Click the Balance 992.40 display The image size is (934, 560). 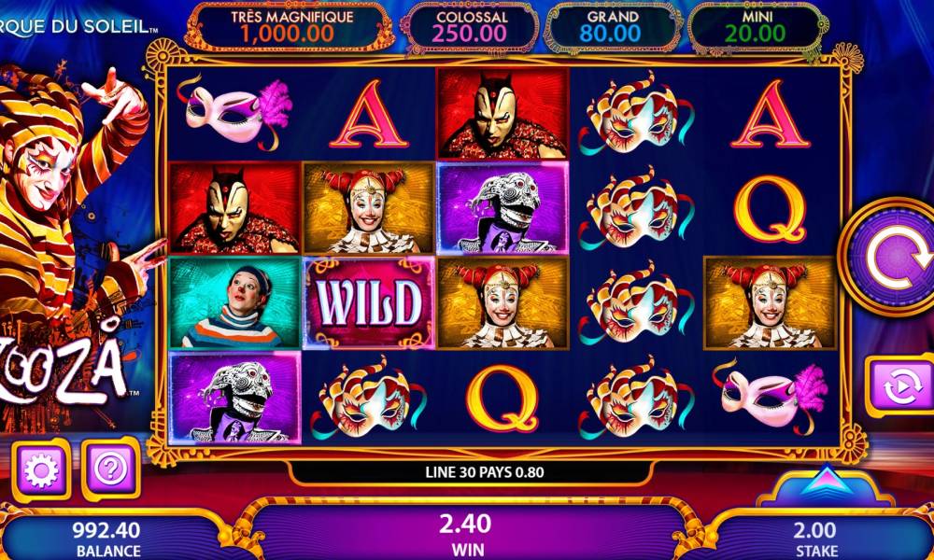[x=107, y=538]
